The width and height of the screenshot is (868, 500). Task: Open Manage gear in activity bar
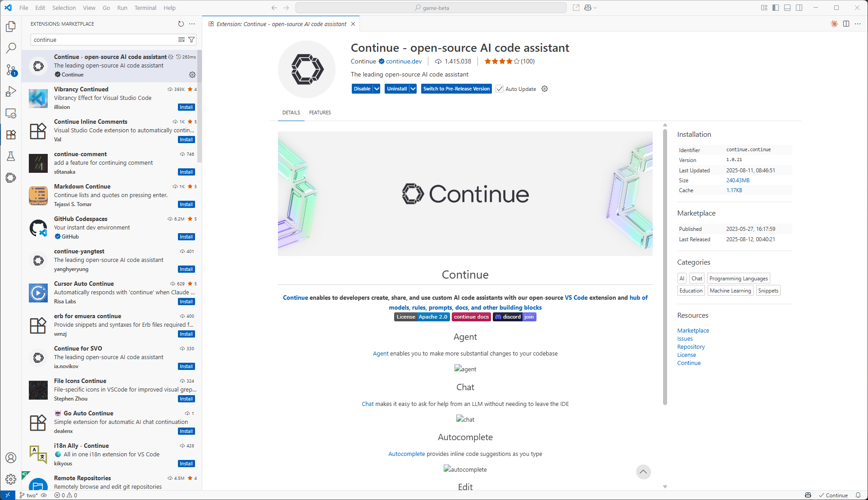coord(11,479)
